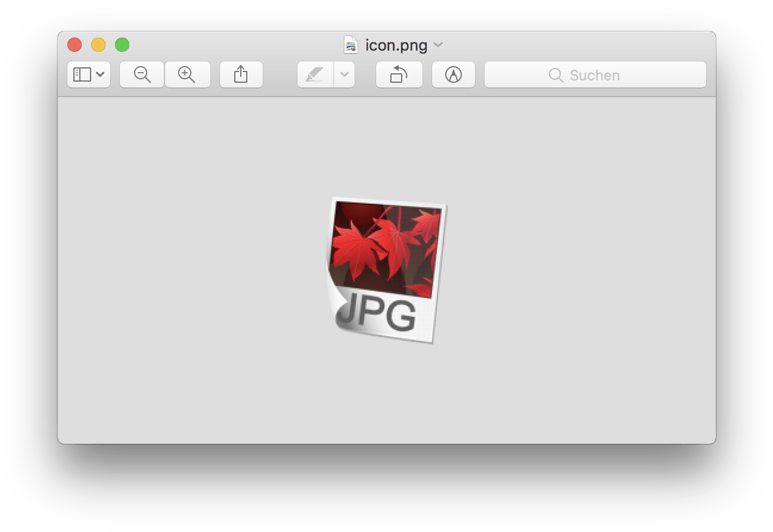The height and width of the screenshot is (532, 773).
Task: Click the sidebar view mode icon
Action: click(x=82, y=74)
